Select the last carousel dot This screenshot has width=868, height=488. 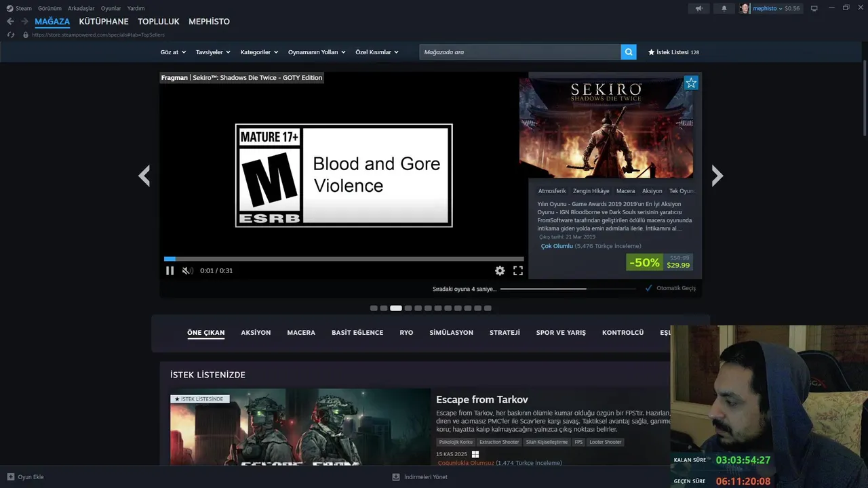pyautogui.click(x=488, y=308)
